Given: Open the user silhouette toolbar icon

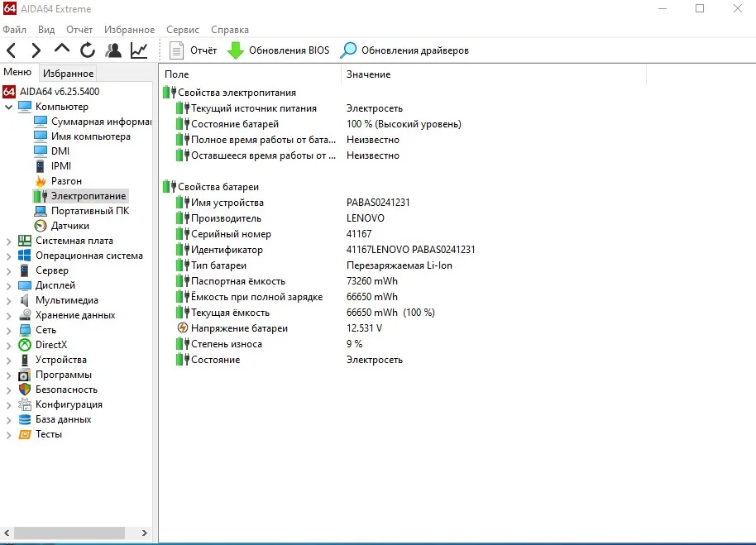Looking at the screenshot, I should [x=113, y=50].
